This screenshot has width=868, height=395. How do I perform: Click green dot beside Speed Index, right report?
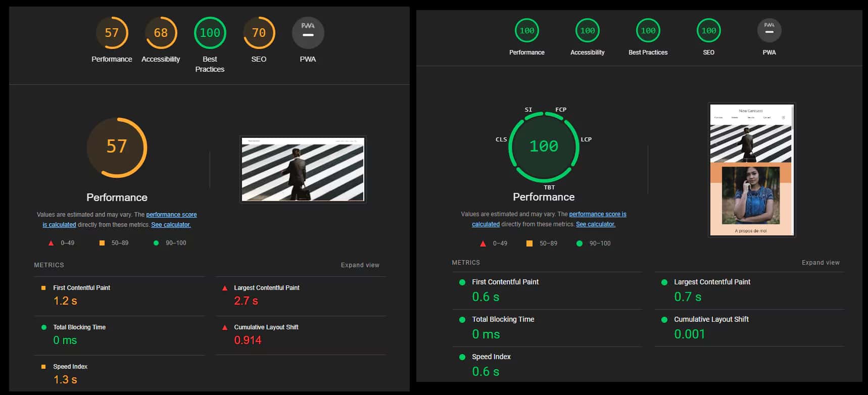462,357
